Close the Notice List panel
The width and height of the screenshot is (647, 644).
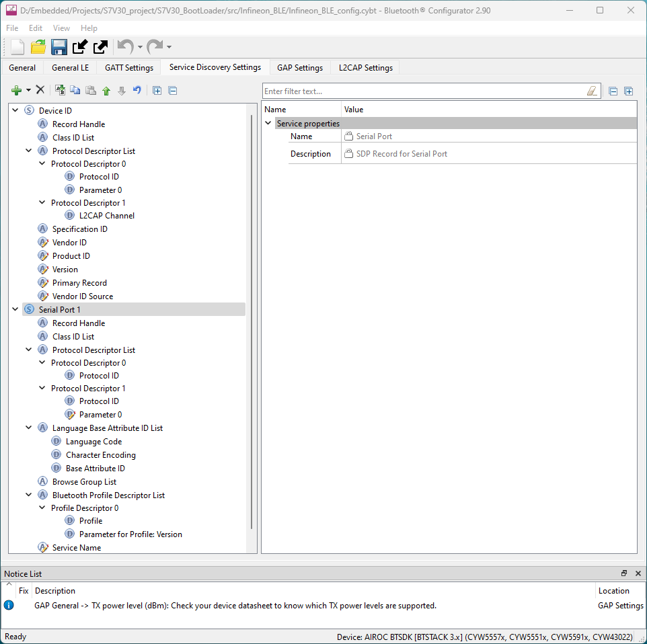(638, 573)
